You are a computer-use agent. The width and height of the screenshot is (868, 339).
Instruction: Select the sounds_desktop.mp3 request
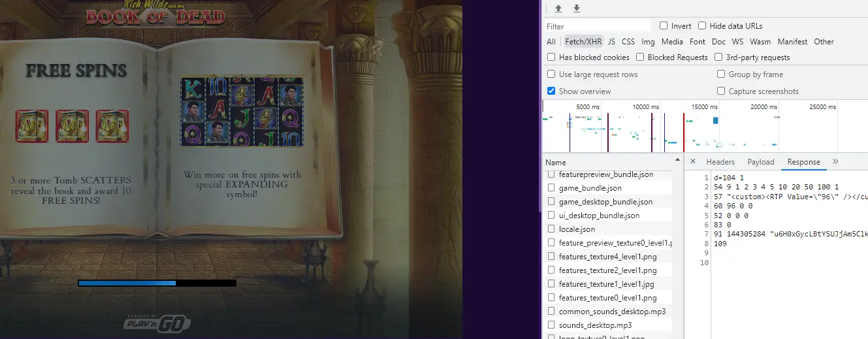coord(608,325)
